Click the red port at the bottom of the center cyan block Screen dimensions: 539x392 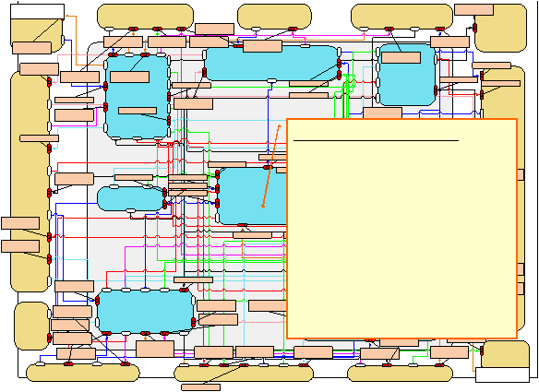(243, 225)
